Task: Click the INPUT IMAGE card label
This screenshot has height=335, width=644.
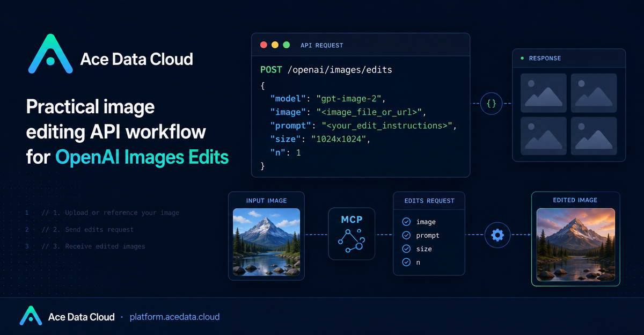Action: click(x=266, y=201)
